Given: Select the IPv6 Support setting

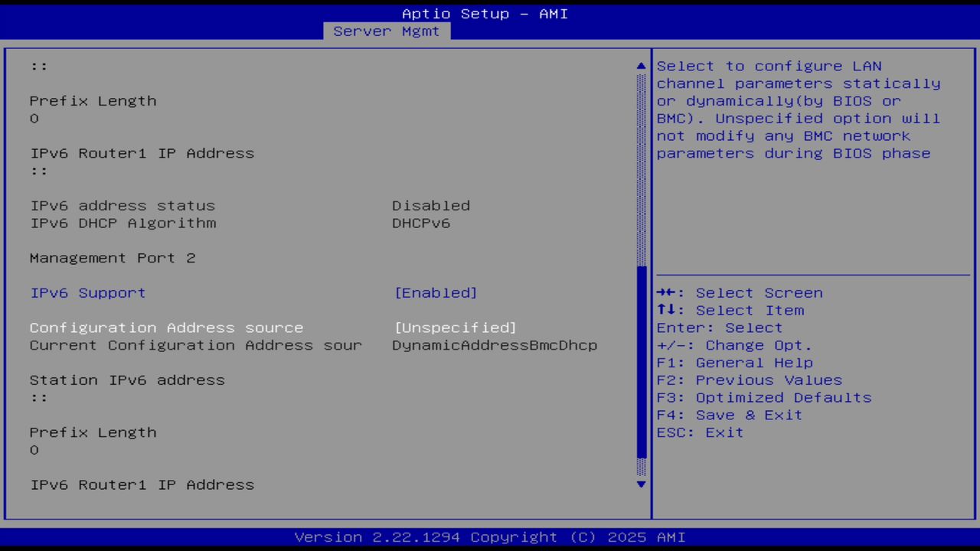Looking at the screenshot, I should coord(87,292).
